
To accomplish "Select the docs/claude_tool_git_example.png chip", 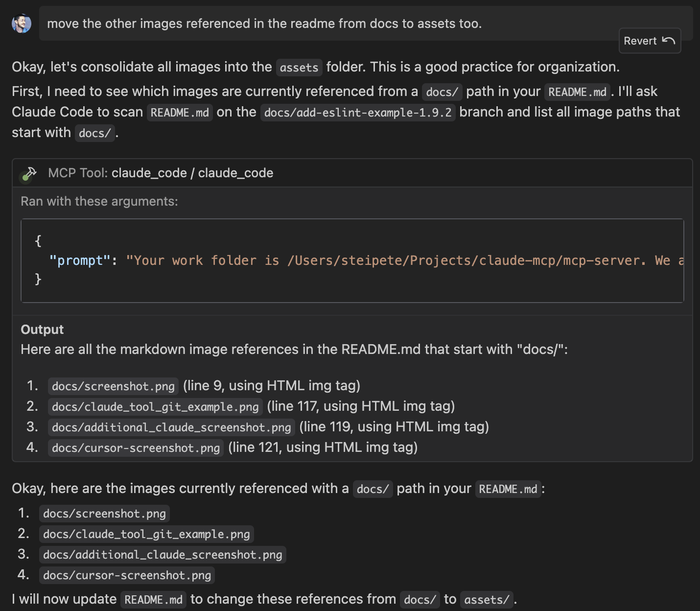I will pos(146,534).
